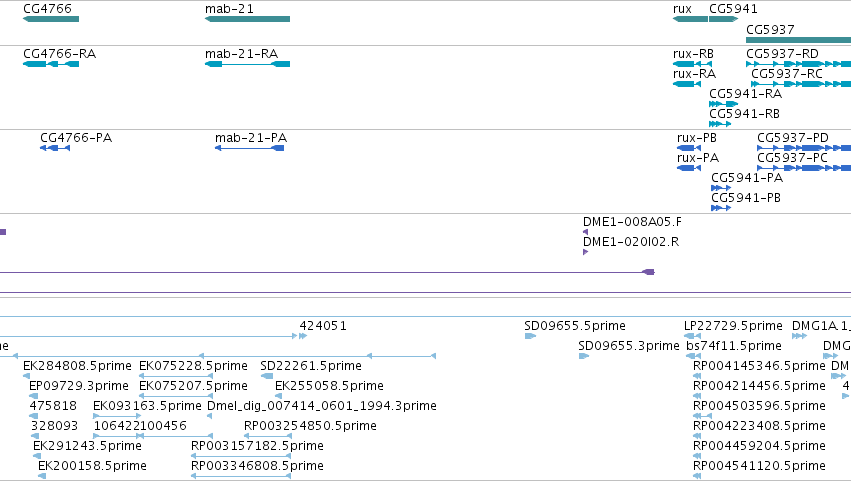Click the mab-21 gene label
Screen dimensions: 851x481
pos(229,9)
